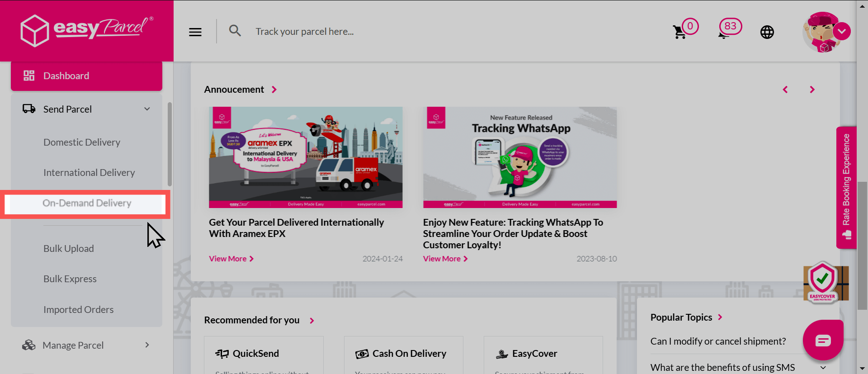868x374 pixels.
Task: Select the QuickSend icon
Action: [222, 353]
